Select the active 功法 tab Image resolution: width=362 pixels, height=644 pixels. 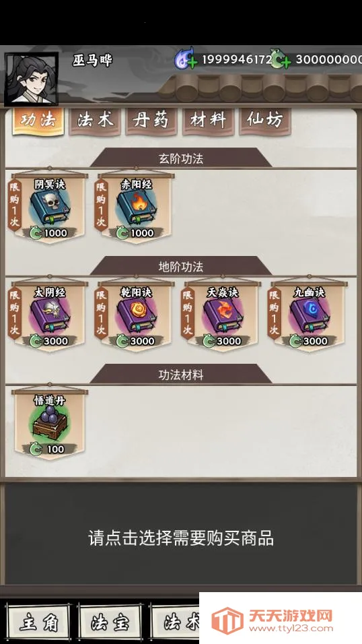[38, 121]
